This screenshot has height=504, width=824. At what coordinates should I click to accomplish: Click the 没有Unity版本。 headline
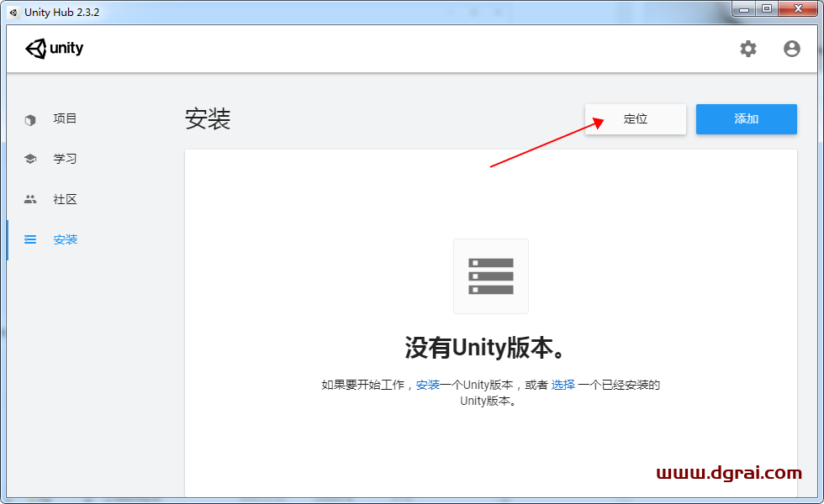point(484,348)
